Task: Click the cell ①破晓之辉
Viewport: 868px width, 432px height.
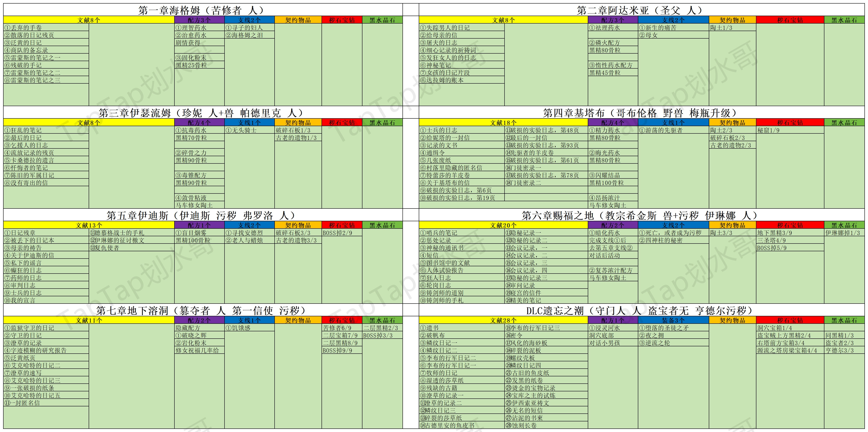Action: click(x=199, y=335)
